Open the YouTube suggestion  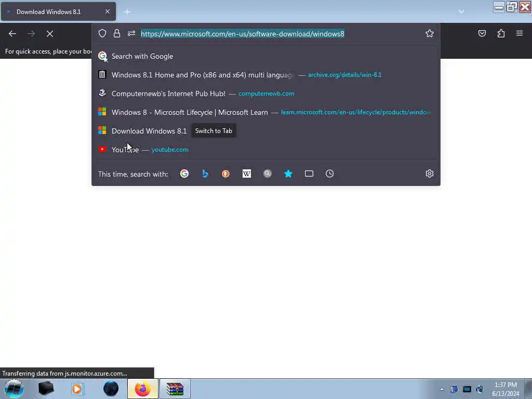[265, 150]
